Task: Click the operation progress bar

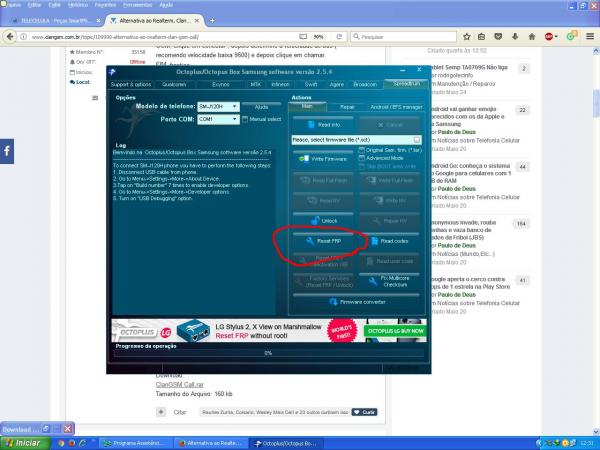Action: (x=268, y=353)
